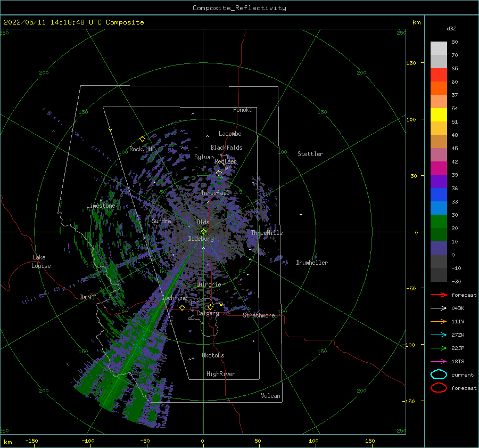479x448 pixels.
Task: Click the Drumheller city label
Action: click(x=312, y=263)
